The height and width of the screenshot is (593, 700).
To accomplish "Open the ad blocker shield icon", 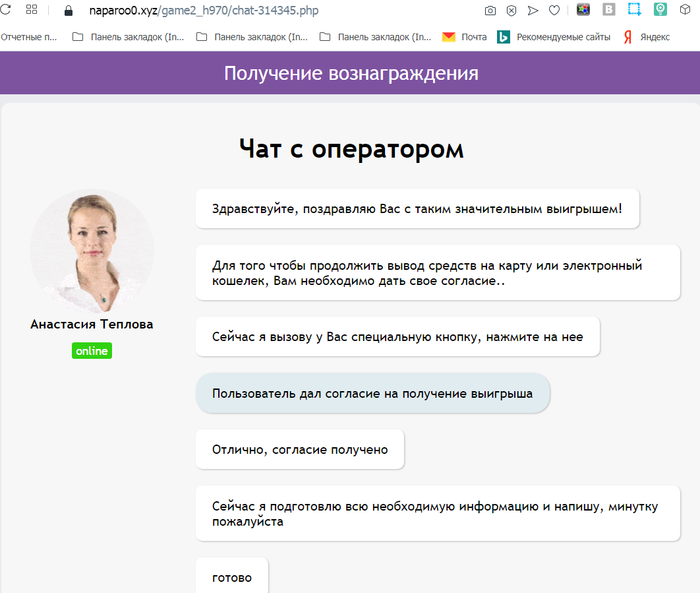I will point(511,10).
